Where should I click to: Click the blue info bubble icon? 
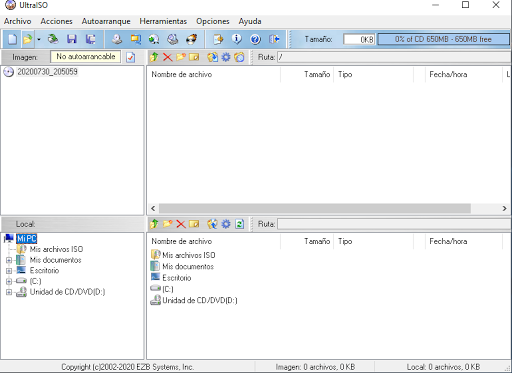coord(237,39)
